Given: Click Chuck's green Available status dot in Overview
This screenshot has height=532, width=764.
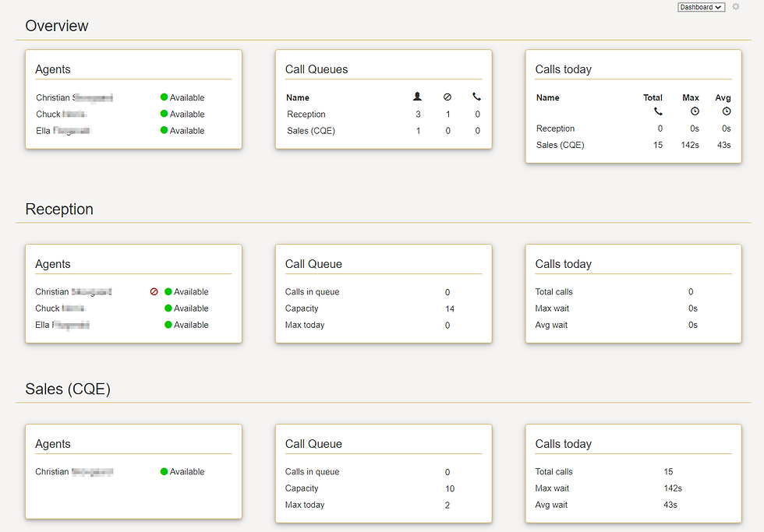Looking at the screenshot, I should click(164, 114).
